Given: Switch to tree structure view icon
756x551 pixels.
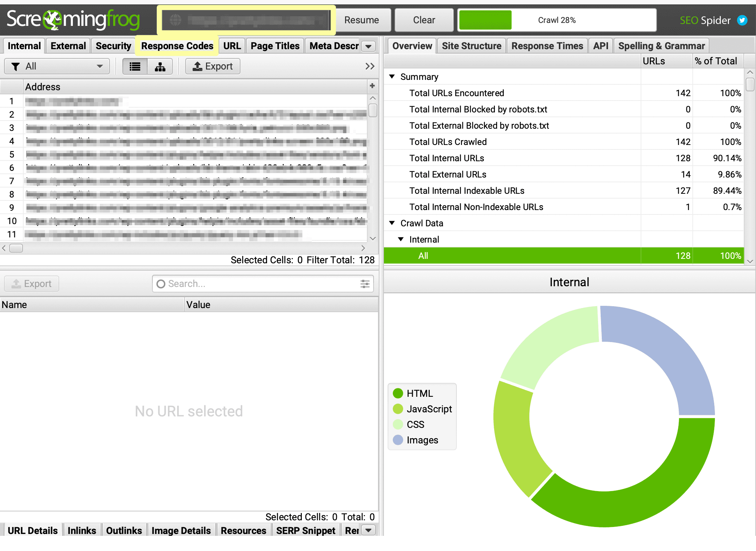Looking at the screenshot, I should click(x=160, y=67).
